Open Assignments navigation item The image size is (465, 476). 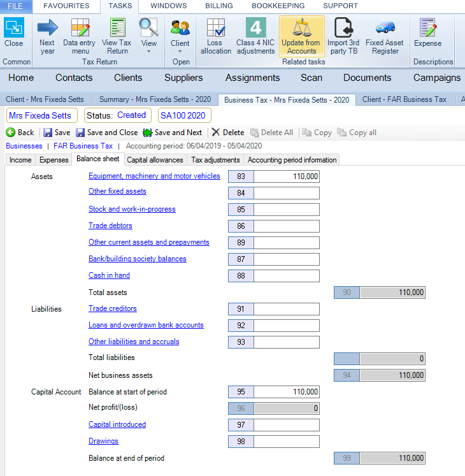coord(252,78)
